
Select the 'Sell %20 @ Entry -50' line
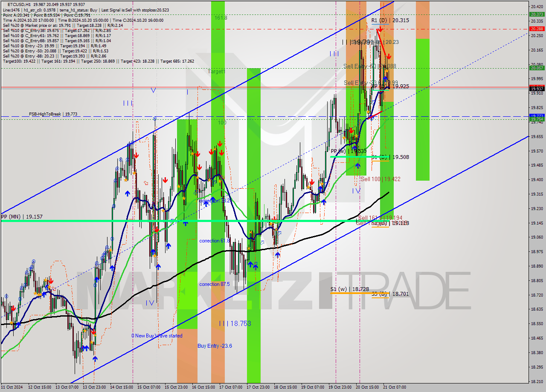pos(55,51)
